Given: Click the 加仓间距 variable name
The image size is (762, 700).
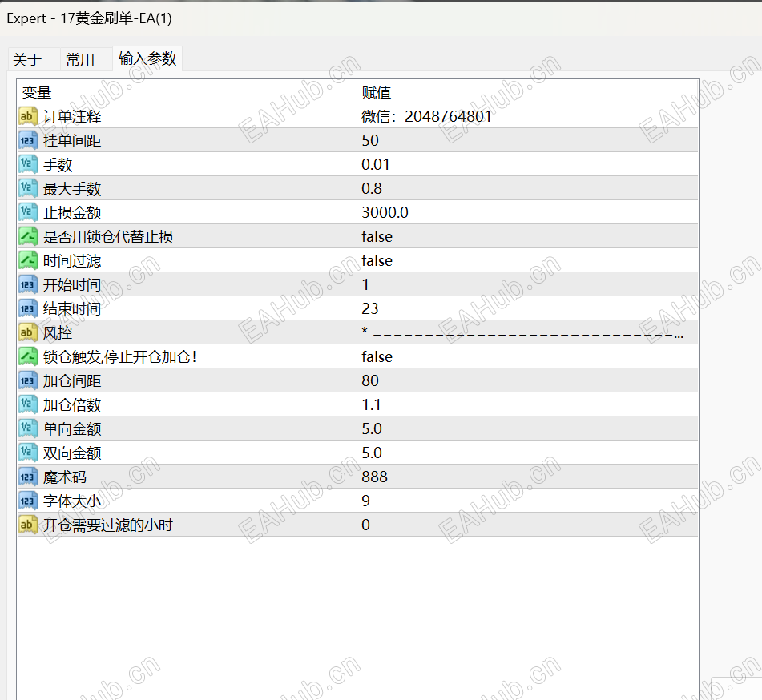Looking at the screenshot, I should click(72, 381).
